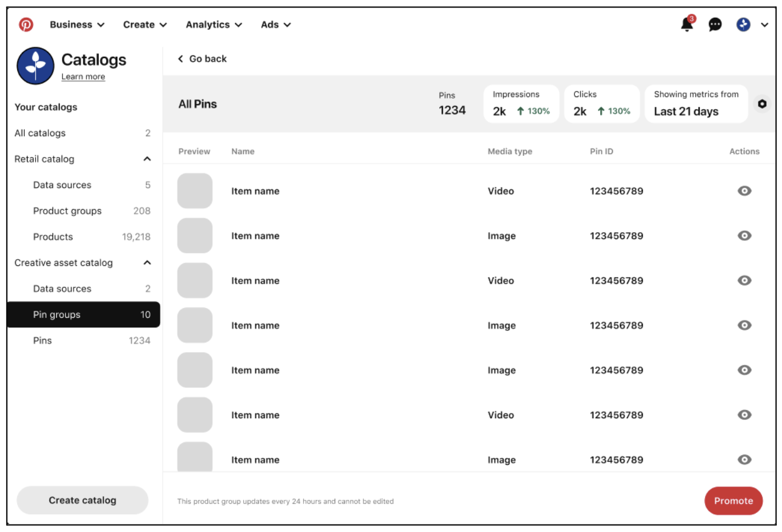Collapse the Creative asset catalog section
Image resolution: width=782 pixels, height=532 pixels.
[147, 263]
